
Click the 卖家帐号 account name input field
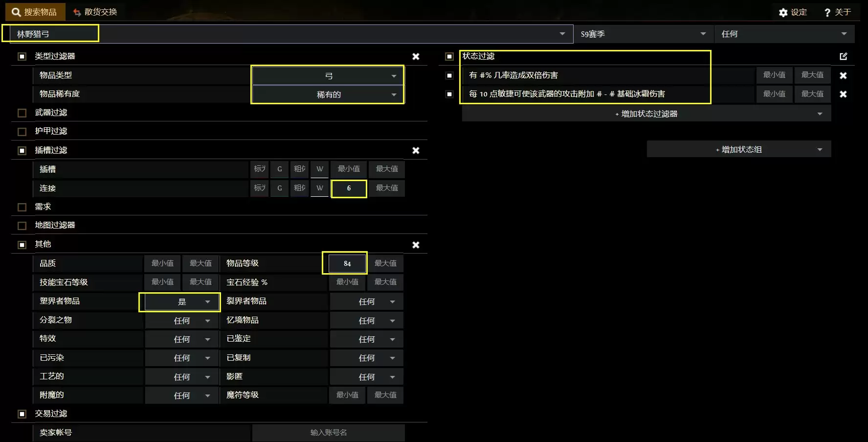(328, 433)
